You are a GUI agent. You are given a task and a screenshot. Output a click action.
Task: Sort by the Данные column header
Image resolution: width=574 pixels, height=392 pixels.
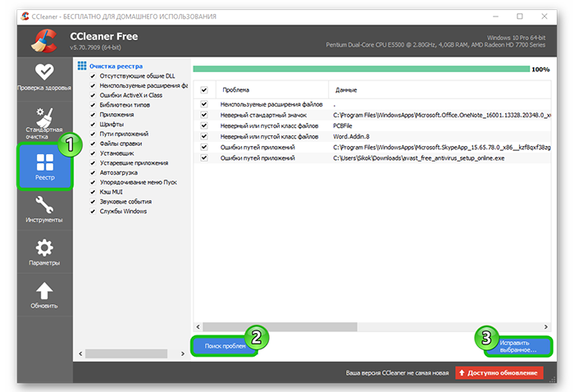(440, 90)
